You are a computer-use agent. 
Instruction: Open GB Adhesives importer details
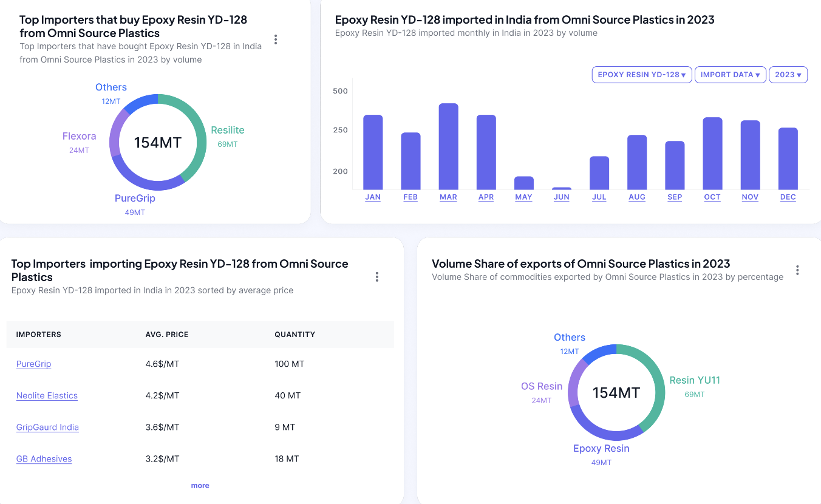pos(44,458)
